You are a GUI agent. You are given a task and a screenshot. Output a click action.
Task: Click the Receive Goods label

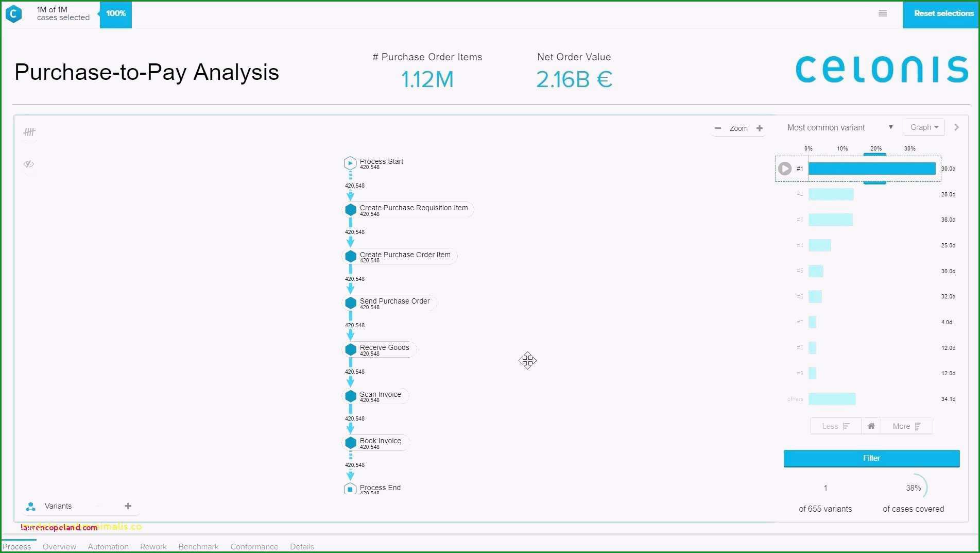(x=385, y=347)
